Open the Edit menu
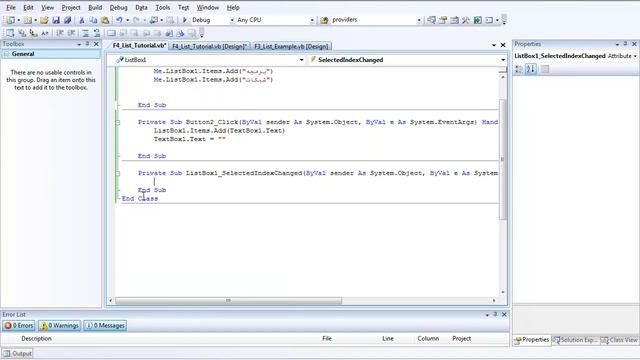The image size is (640, 360). tap(28, 7)
